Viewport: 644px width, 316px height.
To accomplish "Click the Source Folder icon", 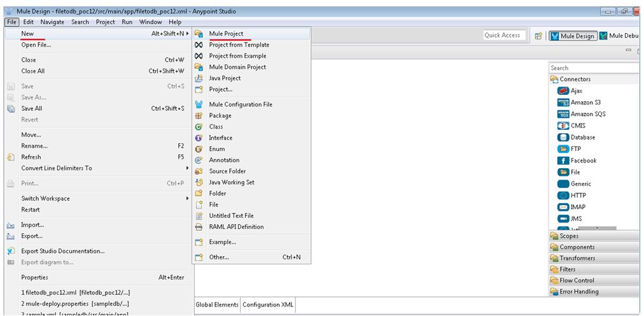I will pyautogui.click(x=199, y=171).
